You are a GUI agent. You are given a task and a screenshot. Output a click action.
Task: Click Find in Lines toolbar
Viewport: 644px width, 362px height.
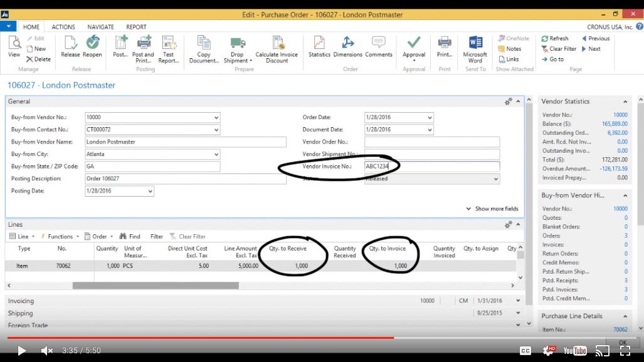(x=130, y=236)
